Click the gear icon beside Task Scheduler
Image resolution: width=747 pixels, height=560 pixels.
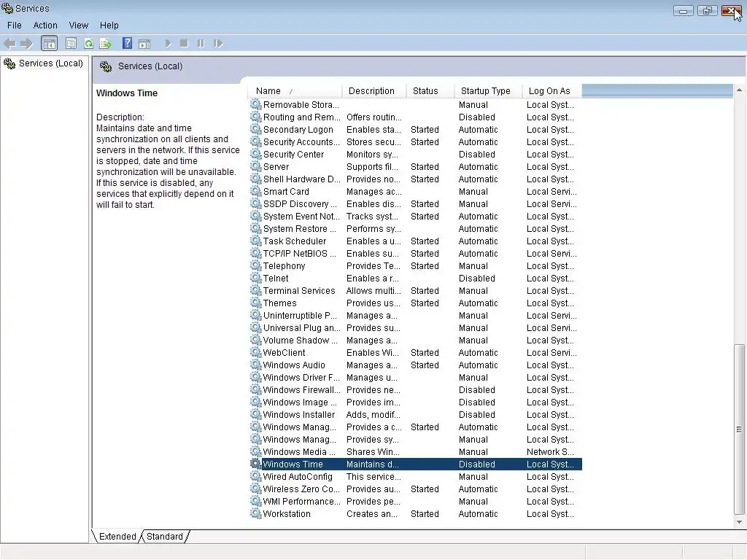[256, 241]
